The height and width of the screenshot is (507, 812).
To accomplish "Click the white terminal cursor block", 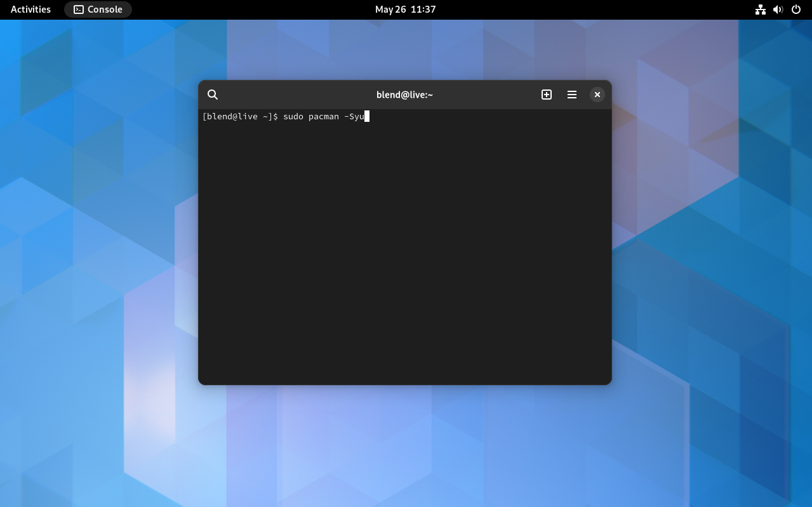I will point(367,117).
